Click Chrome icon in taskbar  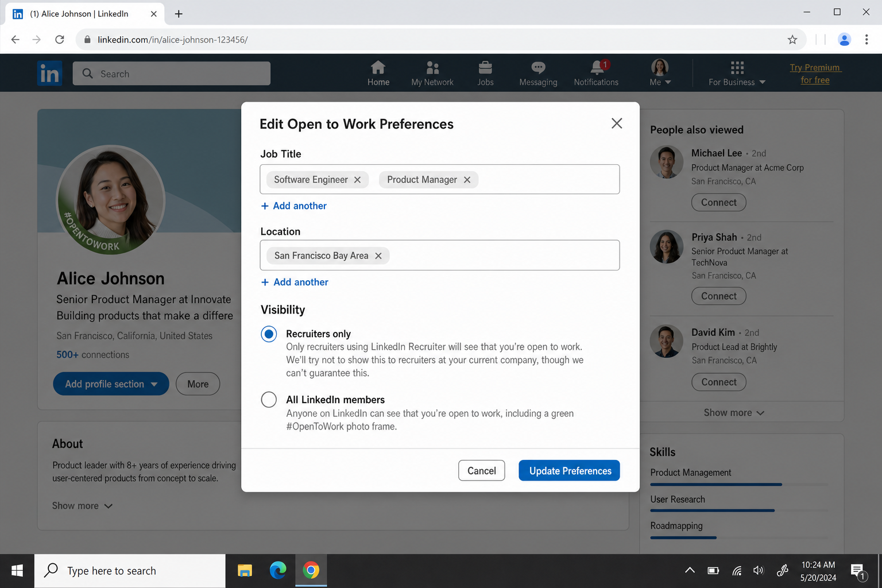tap(311, 571)
